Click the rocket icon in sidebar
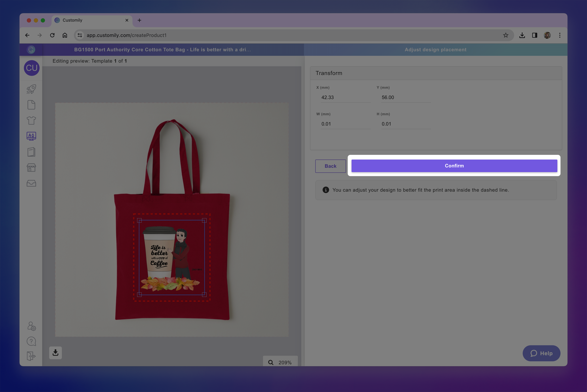Screen dimensions: 587x392 coord(31,89)
